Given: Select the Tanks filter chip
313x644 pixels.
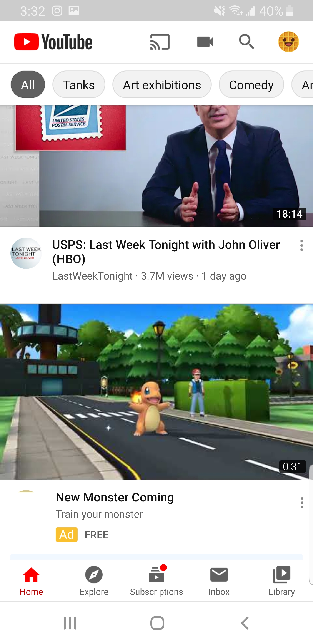Looking at the screenshot, I should (x=79, y=85).
